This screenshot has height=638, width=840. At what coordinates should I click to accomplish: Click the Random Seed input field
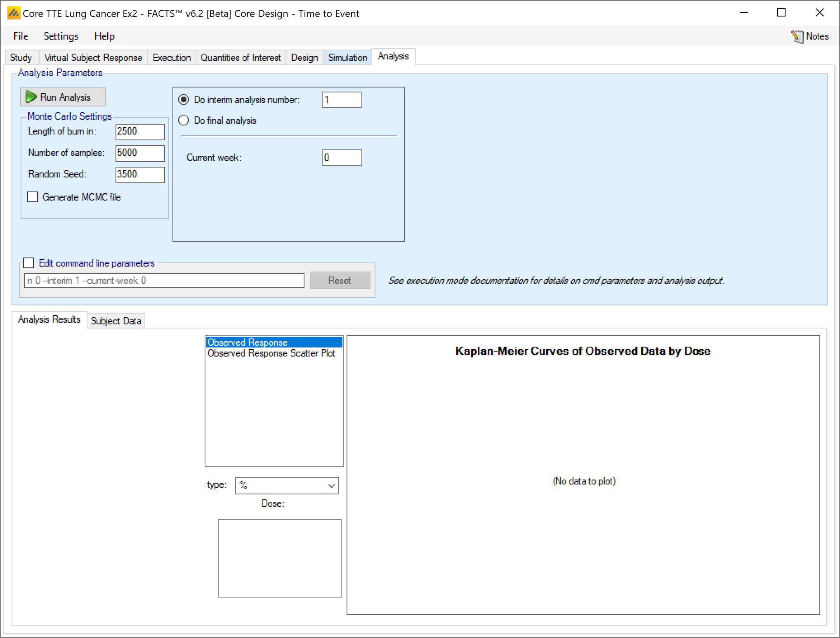(x=140, y=175)
